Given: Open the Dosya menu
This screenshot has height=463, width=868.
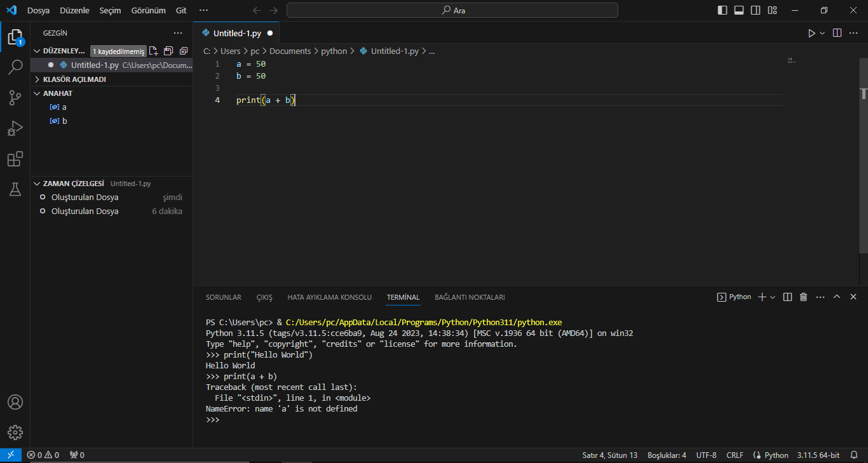Looking at the screenshot, I should [38, 11].
